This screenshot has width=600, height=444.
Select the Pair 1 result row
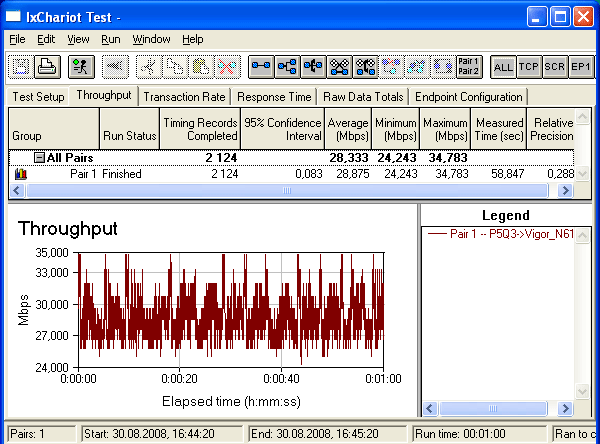pyautogui.click(x=292, y=174)
